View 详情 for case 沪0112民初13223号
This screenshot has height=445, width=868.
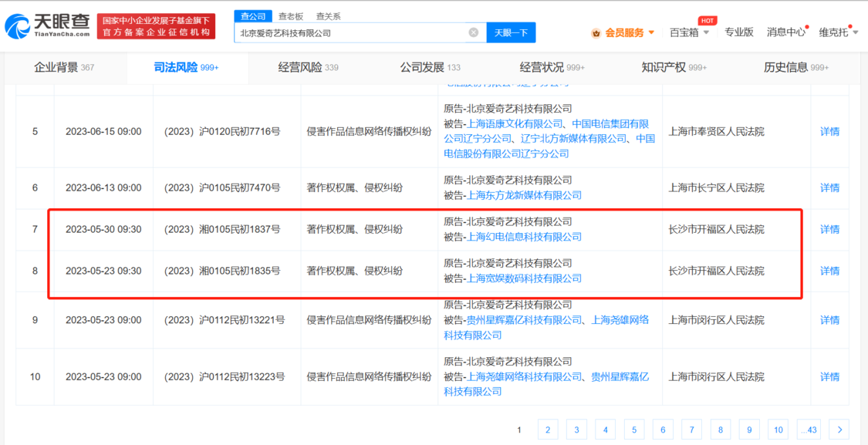click(829, 377)
